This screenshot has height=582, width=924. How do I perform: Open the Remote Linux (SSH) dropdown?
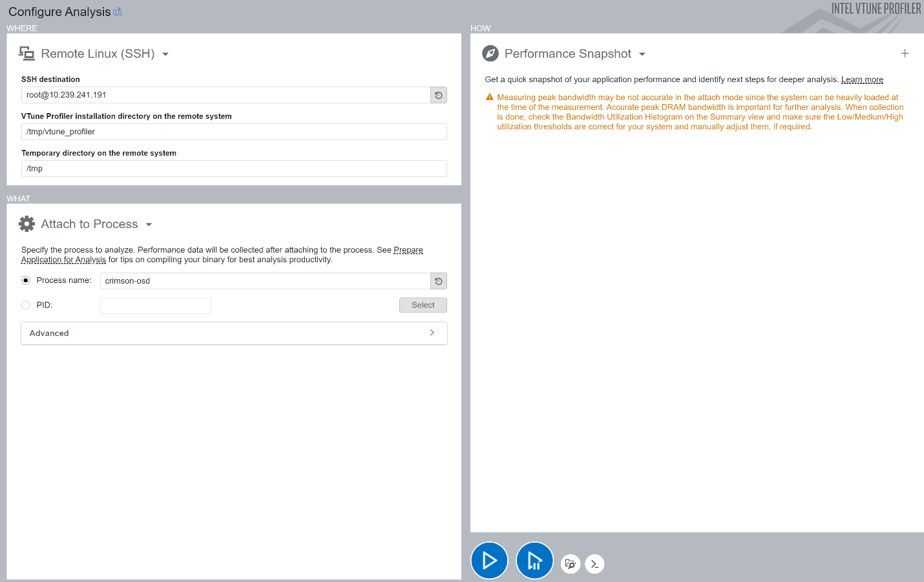165,54
